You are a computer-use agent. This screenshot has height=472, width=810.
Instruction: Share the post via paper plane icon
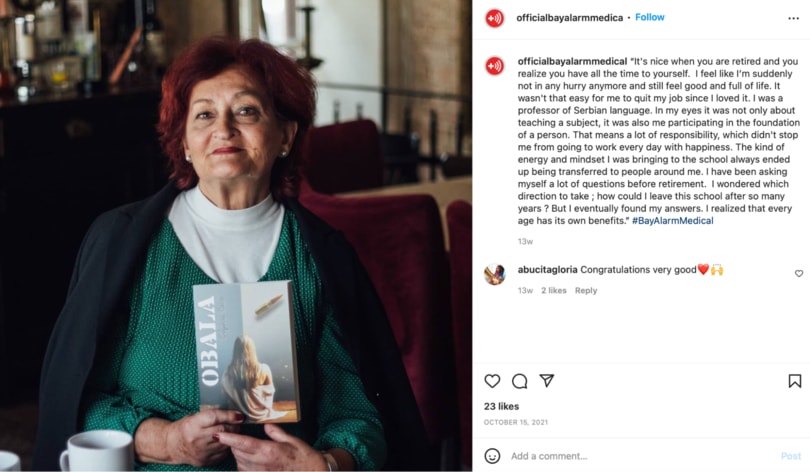click(x=547, y=381)
